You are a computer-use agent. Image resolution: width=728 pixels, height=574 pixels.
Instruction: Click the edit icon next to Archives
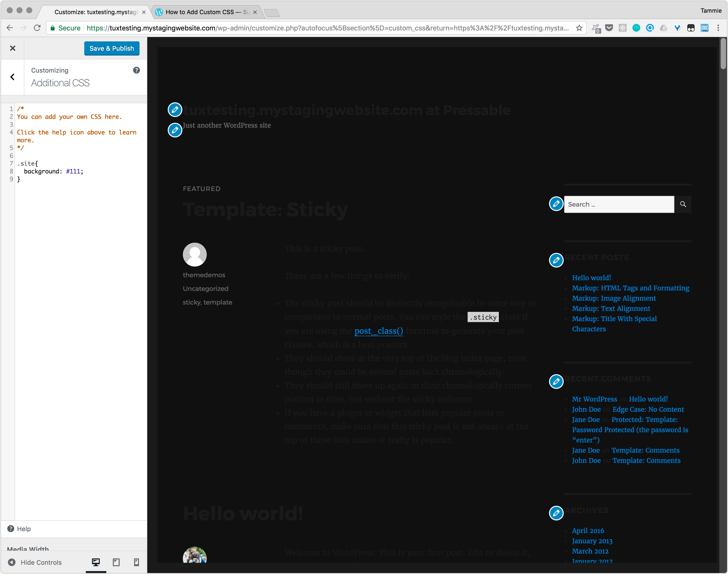[556, 513]
